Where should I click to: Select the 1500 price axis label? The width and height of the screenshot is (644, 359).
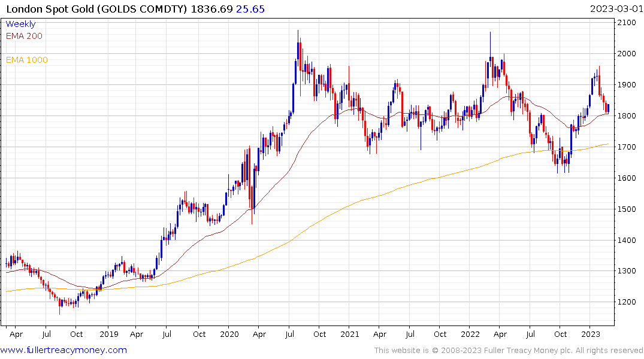click(627, 209)
